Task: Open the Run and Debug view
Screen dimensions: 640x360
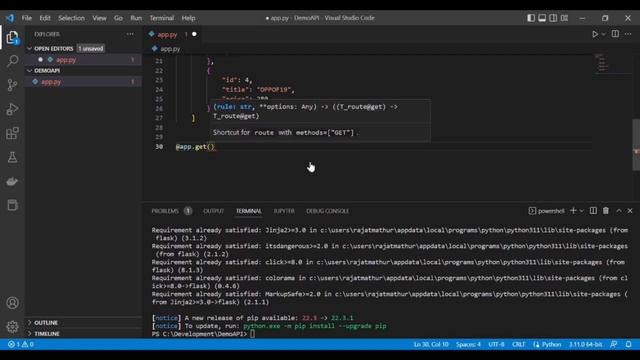Action: (x=12, y=109)
